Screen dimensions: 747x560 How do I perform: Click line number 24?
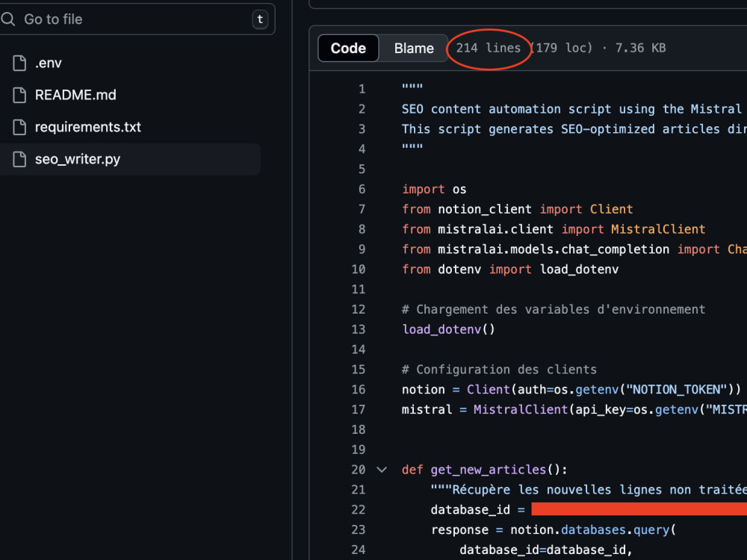click(359, 550)
